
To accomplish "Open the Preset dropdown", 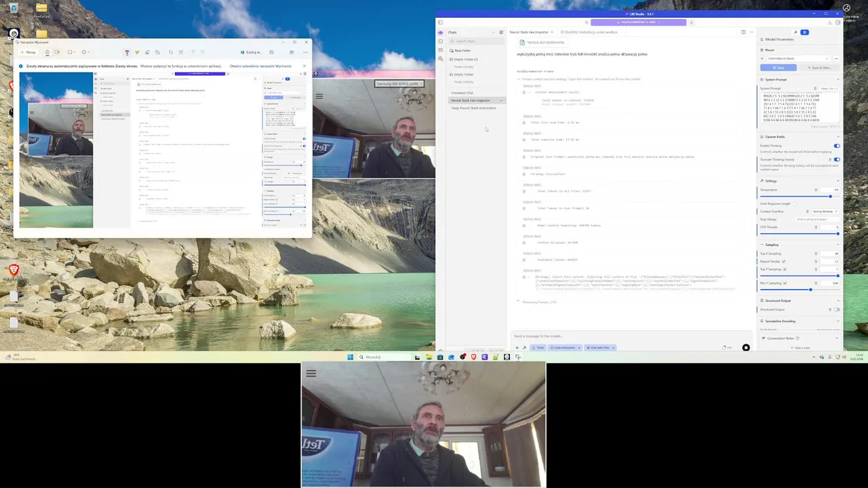I will click(x=797, y=58).
